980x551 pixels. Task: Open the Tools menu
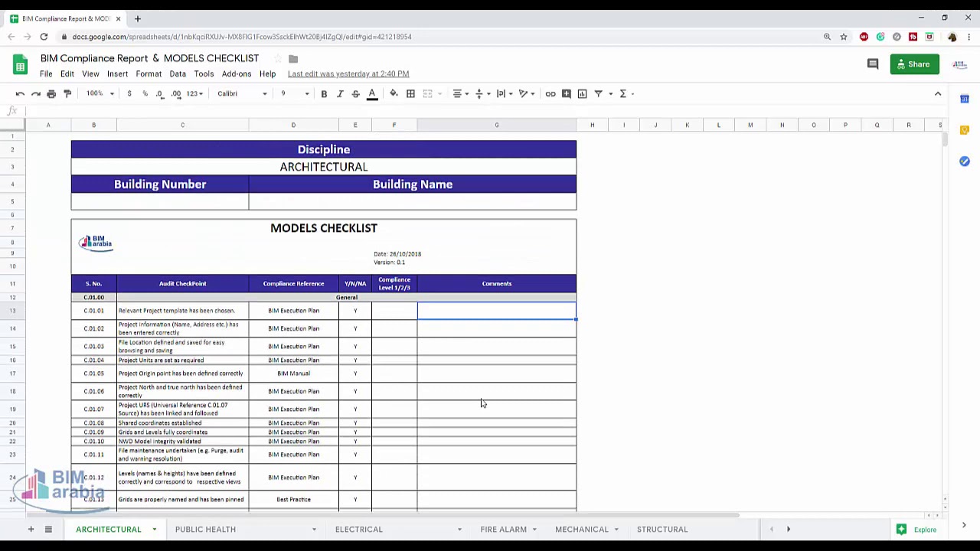point(204,73)
